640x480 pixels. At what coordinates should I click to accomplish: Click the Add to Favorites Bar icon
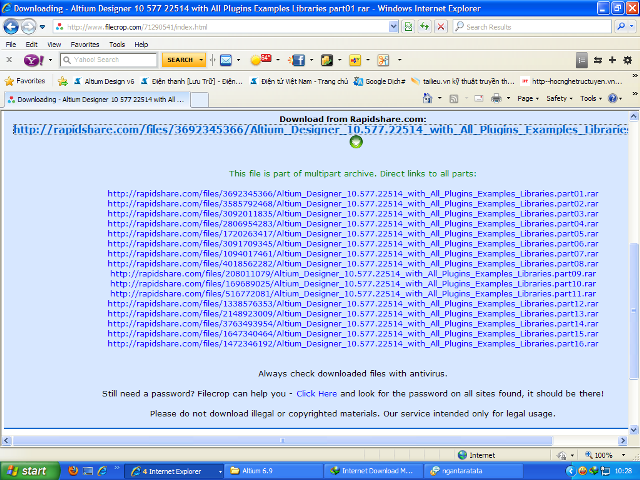62,81
